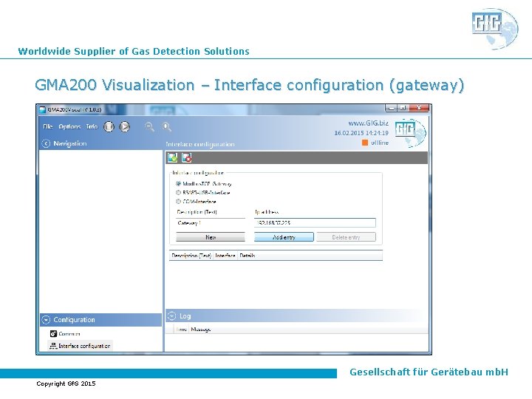Image resolution: width=532 pixels, height=399 pixels.
Task: Open the Info menu
Action: point(92,126)
